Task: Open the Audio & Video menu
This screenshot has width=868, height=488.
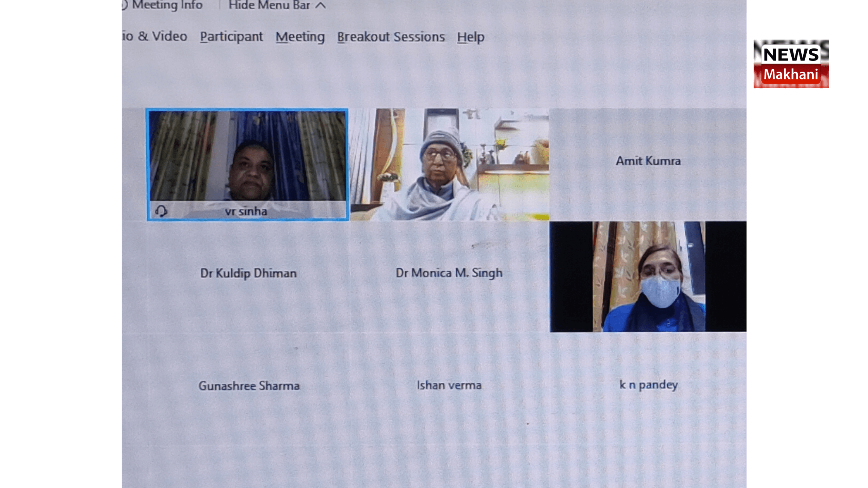Action: [x=155, y=36]
